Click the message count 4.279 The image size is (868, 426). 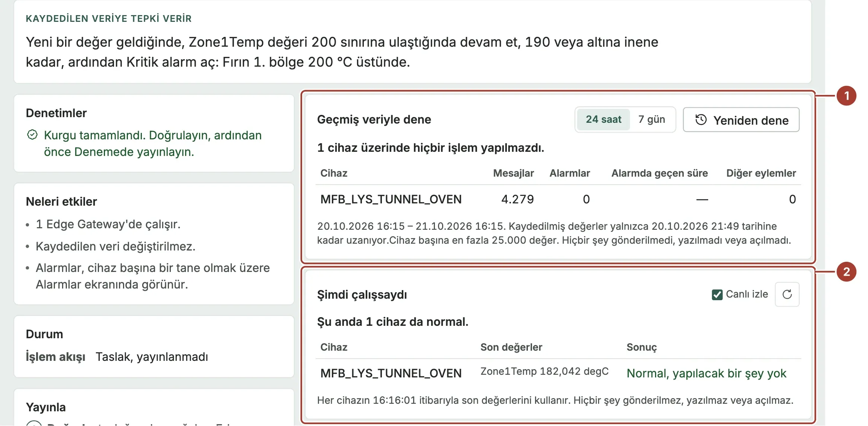pos(517,199)
